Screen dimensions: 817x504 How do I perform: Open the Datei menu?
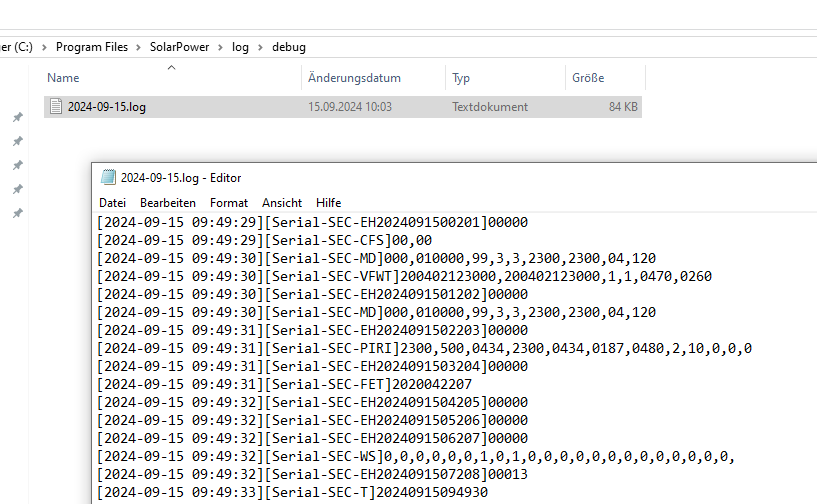point(112,203)
